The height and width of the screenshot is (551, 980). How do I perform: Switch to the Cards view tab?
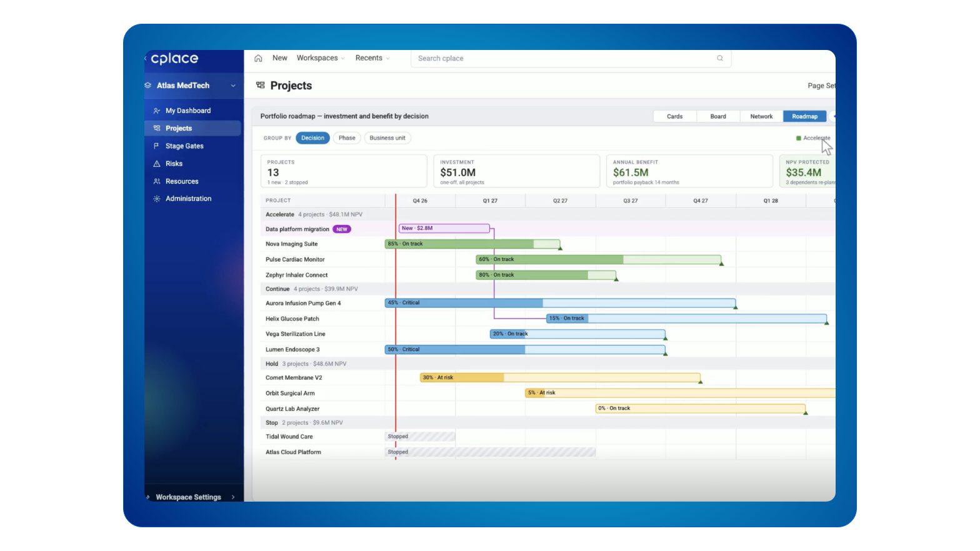675,116
